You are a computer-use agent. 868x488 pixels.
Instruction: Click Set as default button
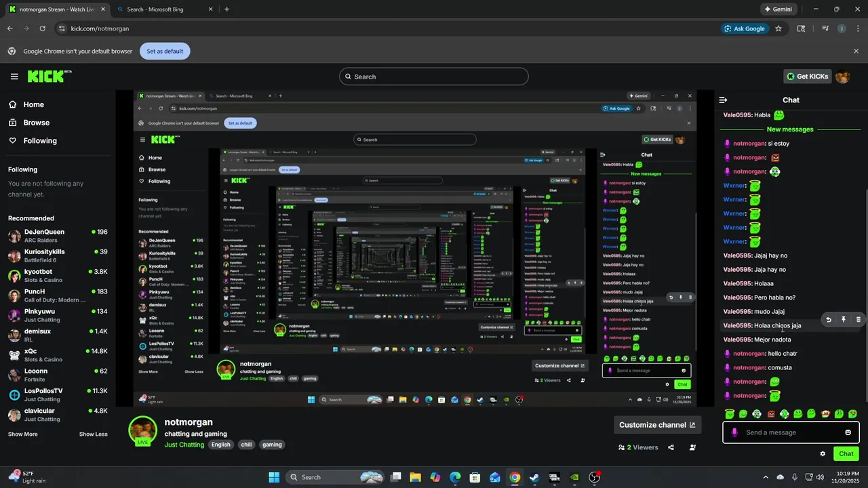(165, 51)
